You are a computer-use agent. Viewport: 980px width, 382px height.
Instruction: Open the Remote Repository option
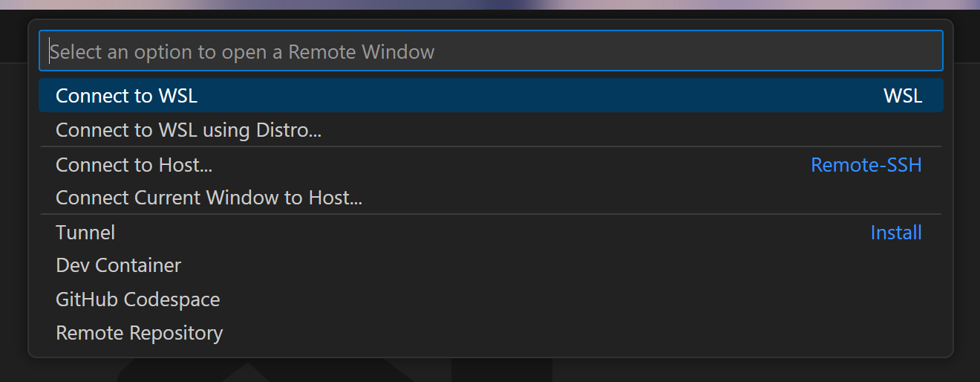tap(139, 333)
